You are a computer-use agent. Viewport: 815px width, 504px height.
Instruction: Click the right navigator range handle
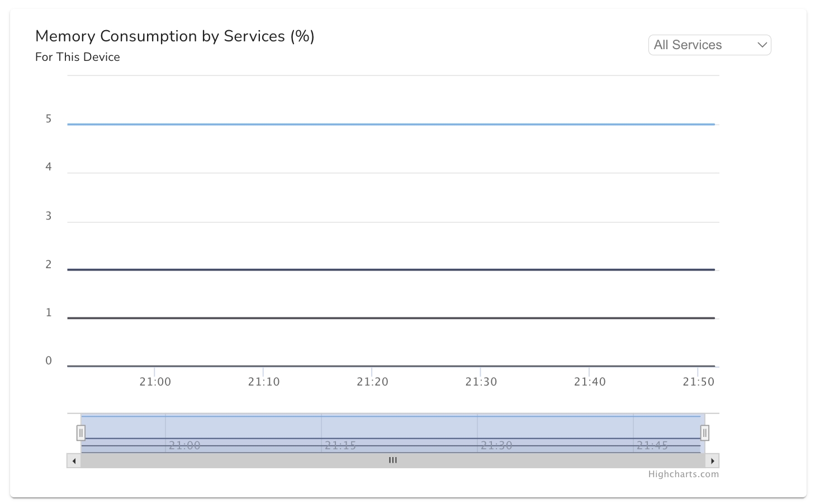[705, 432]
